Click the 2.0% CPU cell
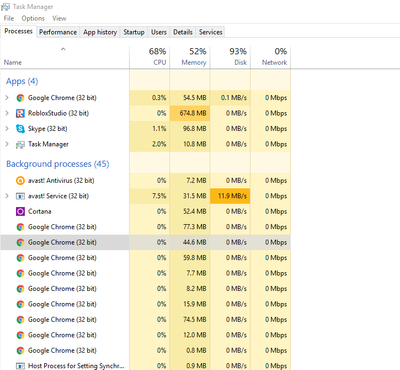The height and width of the screenshot is (370, 400). [x=150, y=144]
